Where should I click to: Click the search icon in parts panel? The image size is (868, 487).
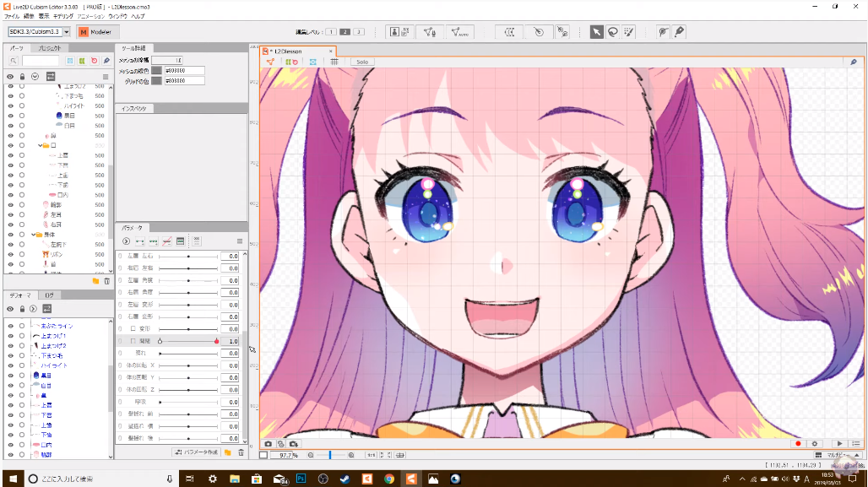pos(14,61)
